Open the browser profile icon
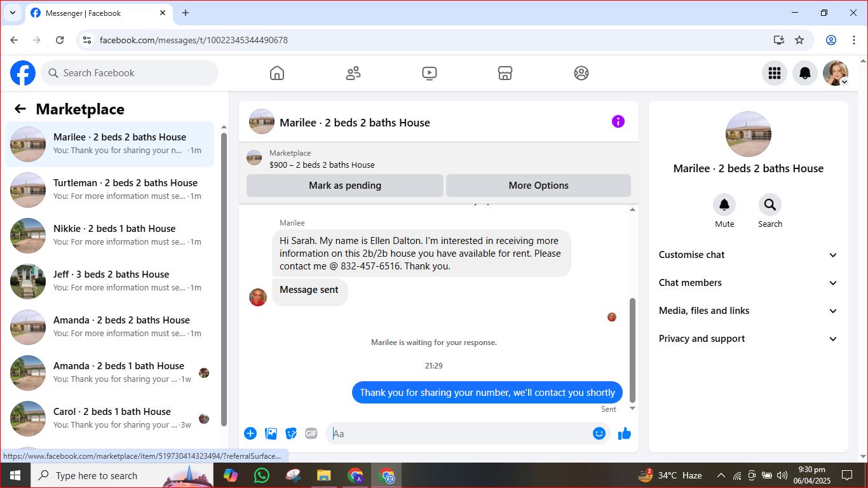868x488 pixels. [x=831, y=40]
